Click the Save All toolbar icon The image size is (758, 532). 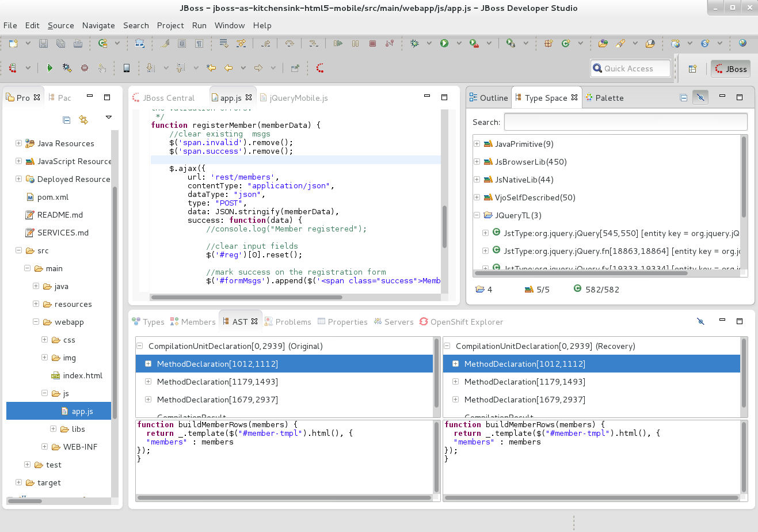60,43
